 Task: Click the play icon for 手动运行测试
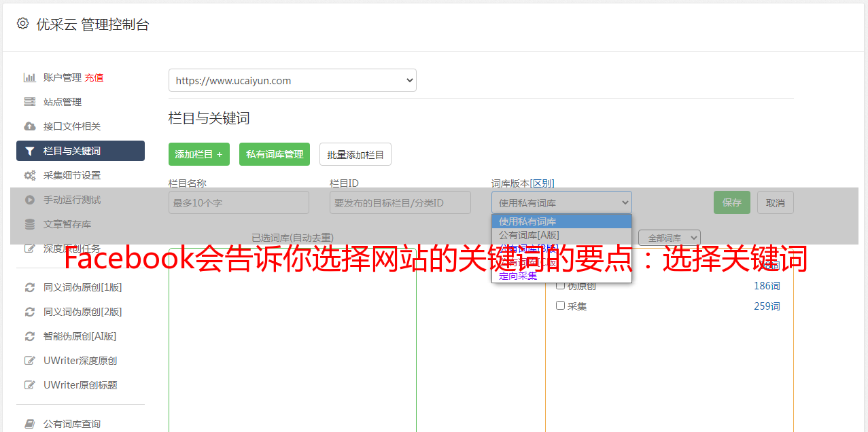click(x=29, y=200)
